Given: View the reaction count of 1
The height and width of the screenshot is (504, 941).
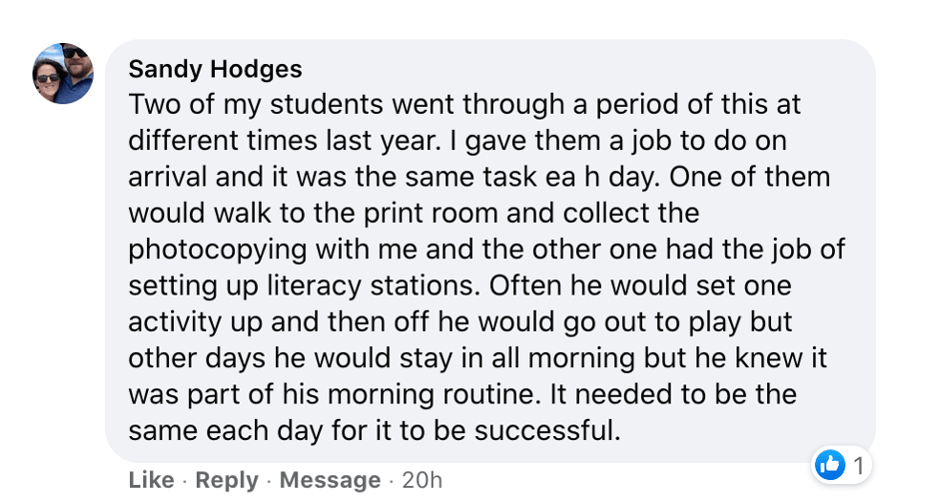Looking at the screenshot, I should point(857,465).
